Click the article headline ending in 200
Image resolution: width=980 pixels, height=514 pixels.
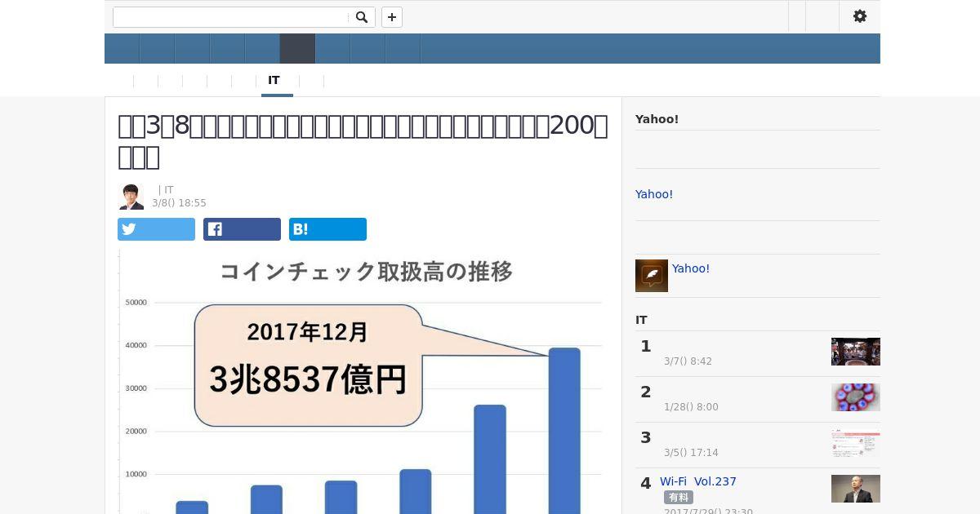click(x=363, y=140)
